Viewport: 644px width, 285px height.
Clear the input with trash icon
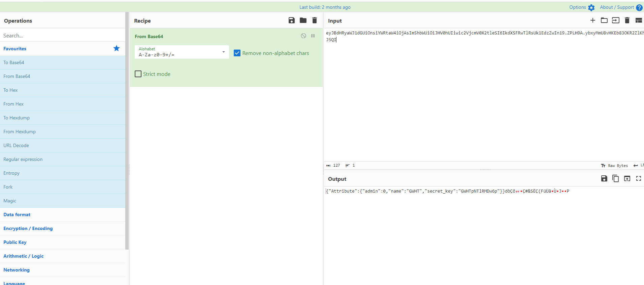[627, 21]
